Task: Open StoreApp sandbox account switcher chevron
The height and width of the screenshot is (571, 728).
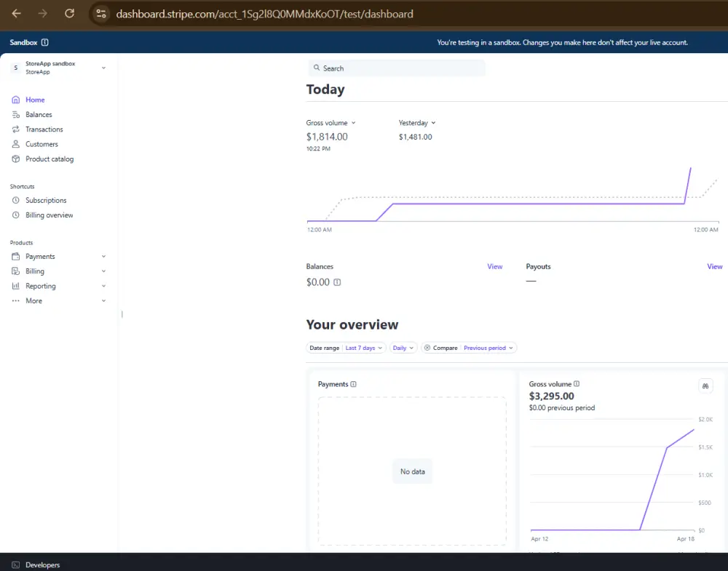Action: coord(103,68)
